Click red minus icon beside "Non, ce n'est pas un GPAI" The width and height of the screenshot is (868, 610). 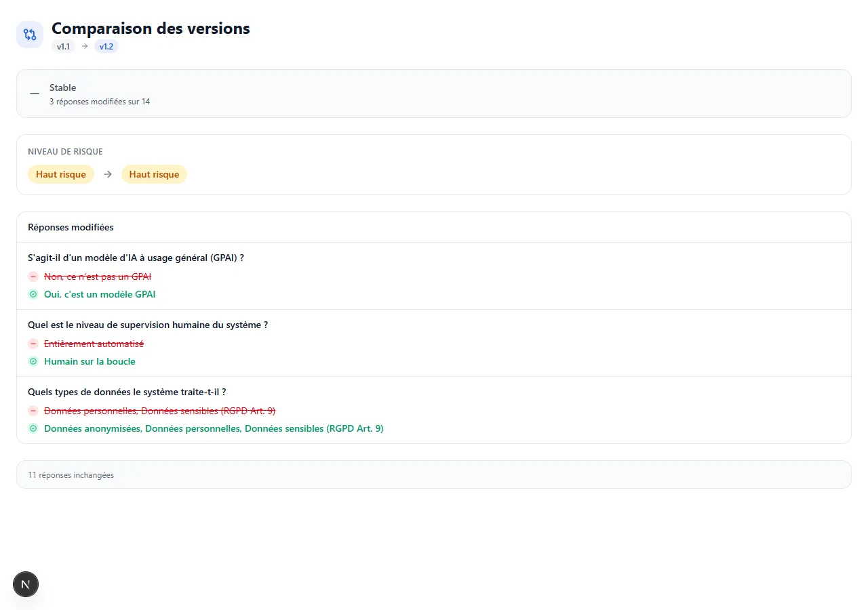point(33,277)
